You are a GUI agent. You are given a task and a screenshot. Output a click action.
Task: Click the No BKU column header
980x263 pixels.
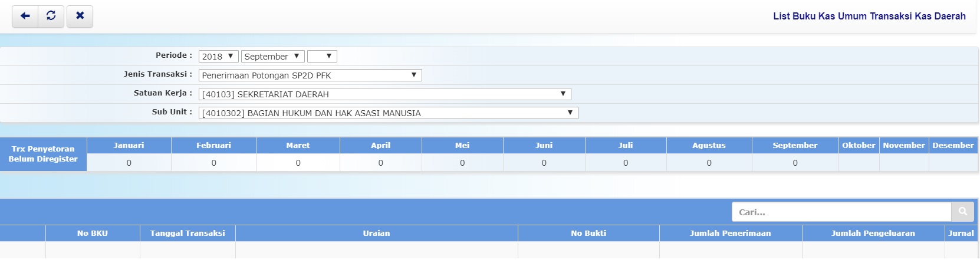pos(93,234)
